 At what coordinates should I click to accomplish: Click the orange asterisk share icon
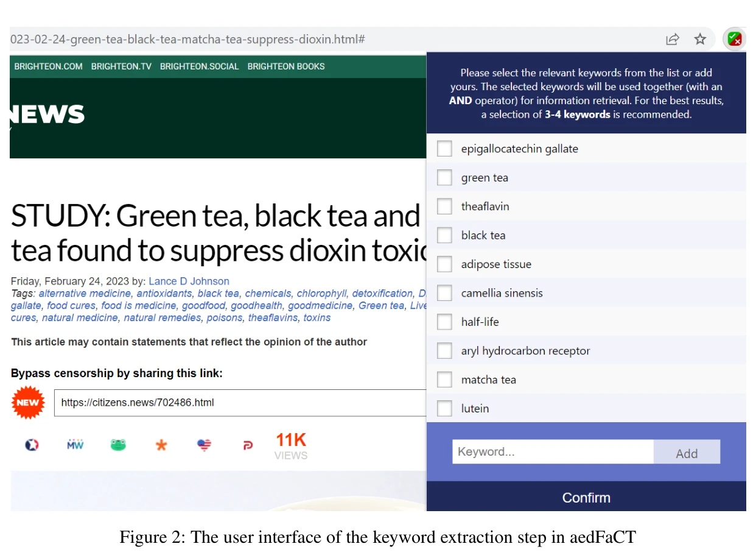[x=161, y=445]
